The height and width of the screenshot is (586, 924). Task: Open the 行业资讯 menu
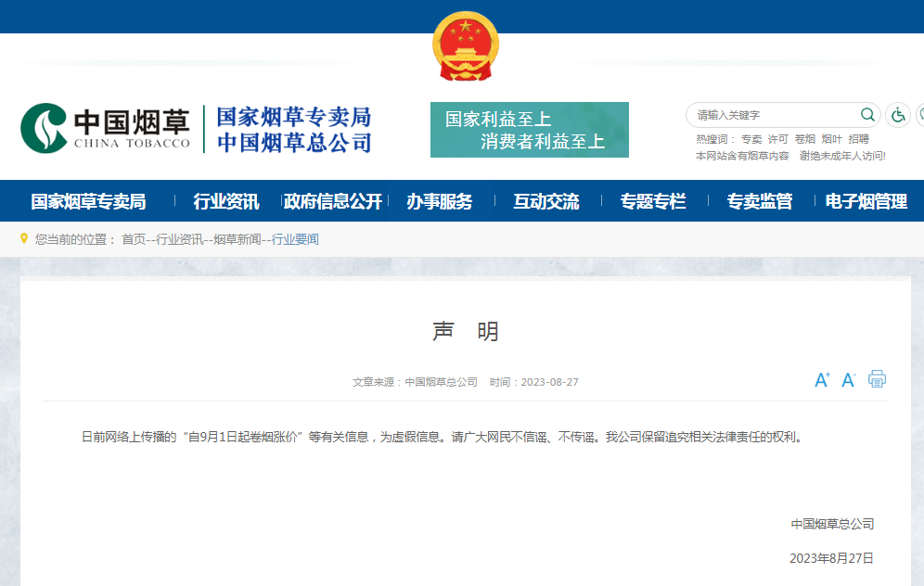tap(226, 201)
